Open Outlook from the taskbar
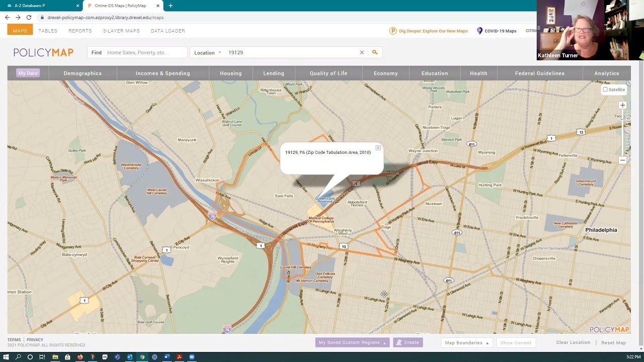The image size is (644, 362). [130, 357]
